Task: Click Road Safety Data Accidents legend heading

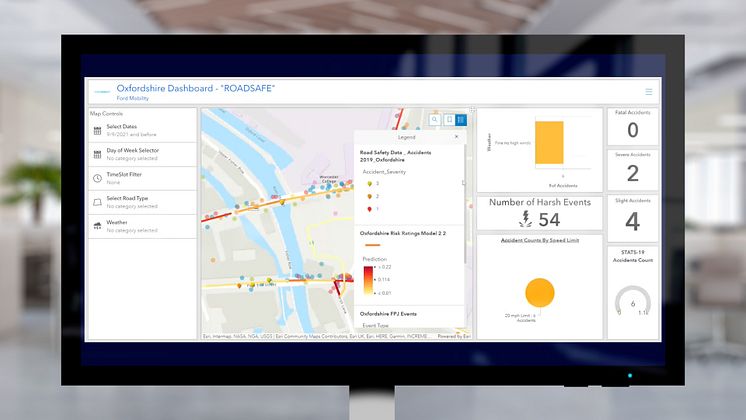Action: pos(395,156)
